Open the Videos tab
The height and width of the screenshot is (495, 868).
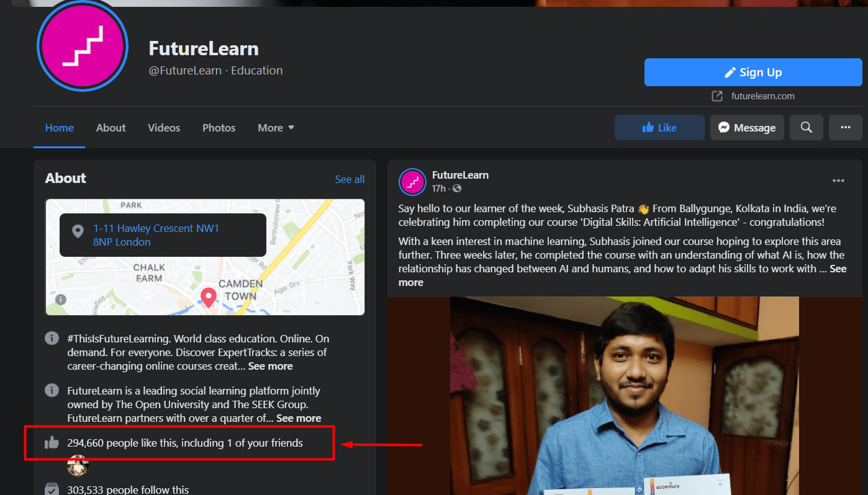pos(164,128)
